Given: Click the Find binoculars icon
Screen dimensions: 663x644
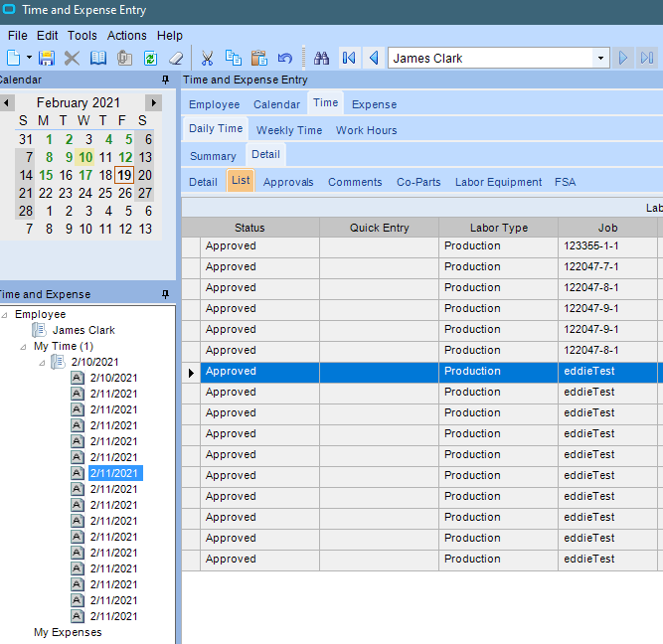Looking at the screenshot, I should (321, 59).
